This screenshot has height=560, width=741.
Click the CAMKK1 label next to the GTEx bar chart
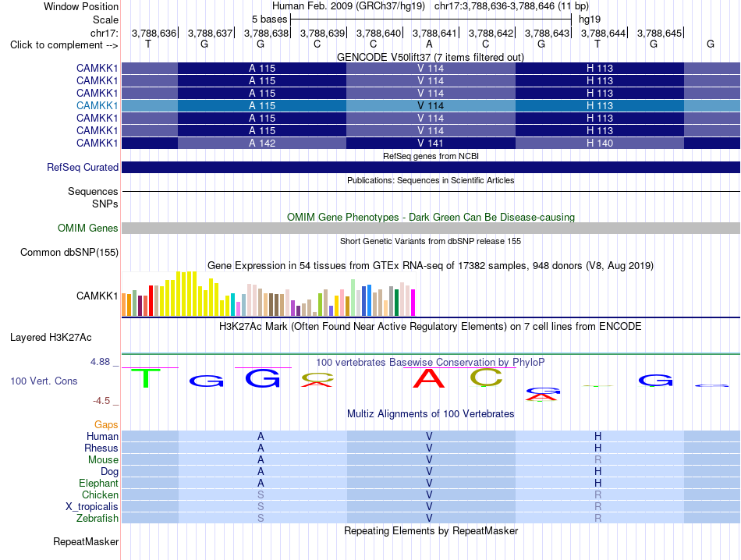[97, 296]
